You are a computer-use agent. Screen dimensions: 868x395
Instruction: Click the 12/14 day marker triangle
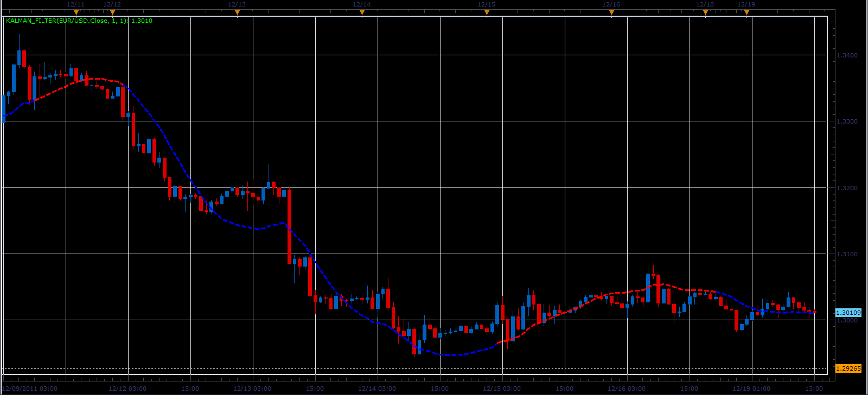point(362,12)
